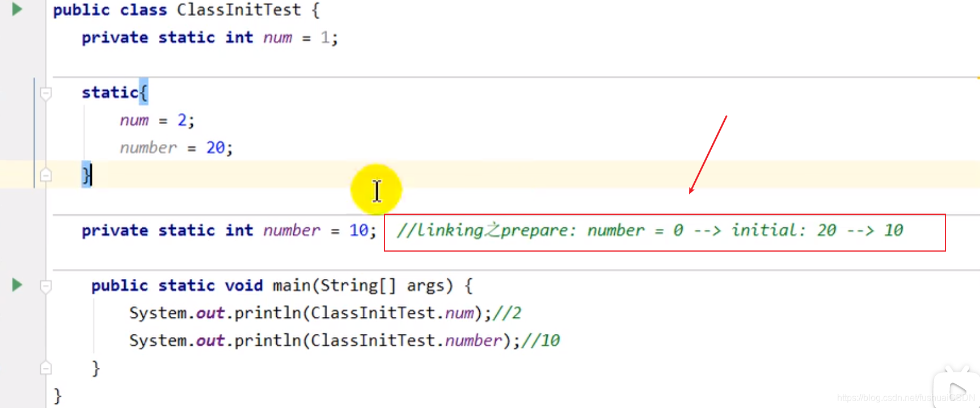Click the static block's closing fold marker
Screen dimensions: 980x408
(x=46, y=175)
